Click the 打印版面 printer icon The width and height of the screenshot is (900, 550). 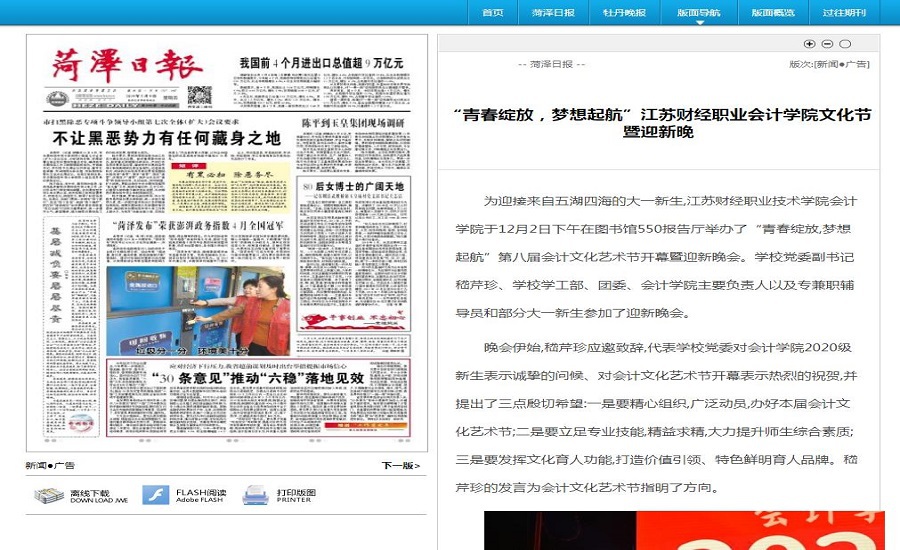click(255, 495)
